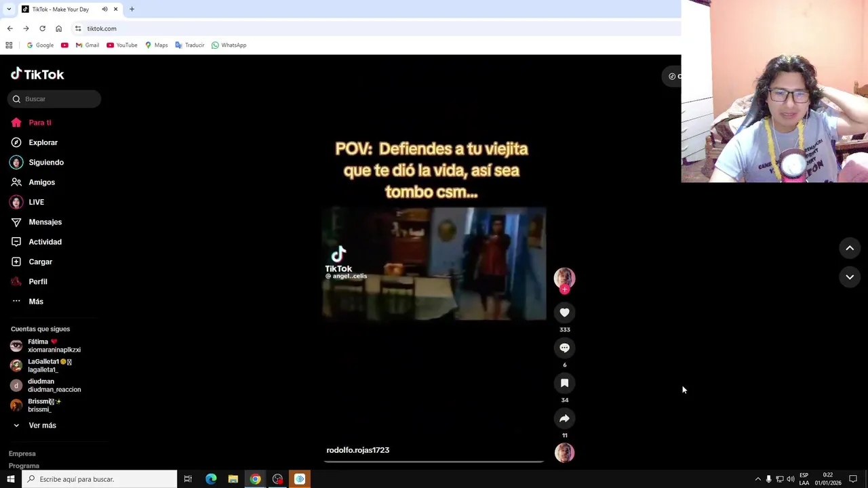Open the Google bookmark
This screenshot has width=868, height=488.
(40, 45)
